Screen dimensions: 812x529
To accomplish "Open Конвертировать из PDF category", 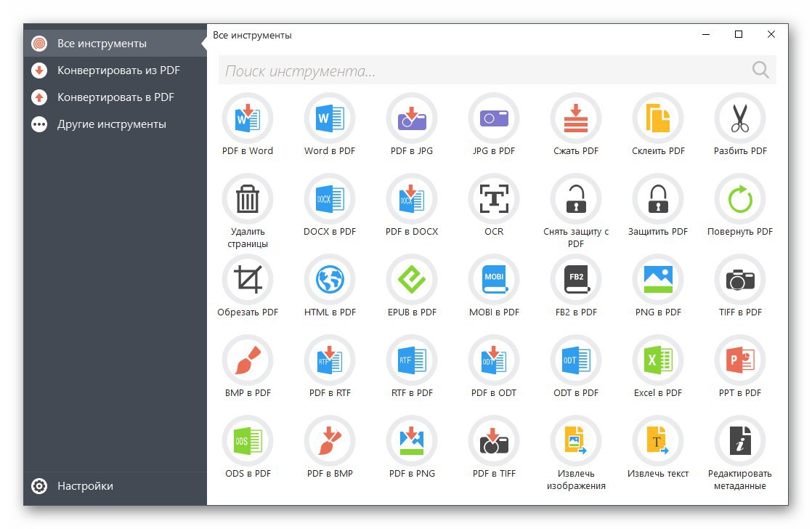I will 115,70.
